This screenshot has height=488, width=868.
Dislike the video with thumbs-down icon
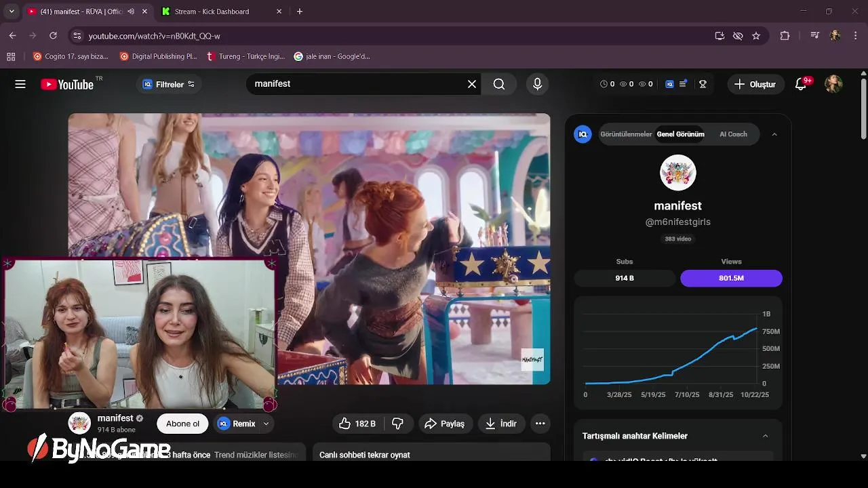pos(398,424)
